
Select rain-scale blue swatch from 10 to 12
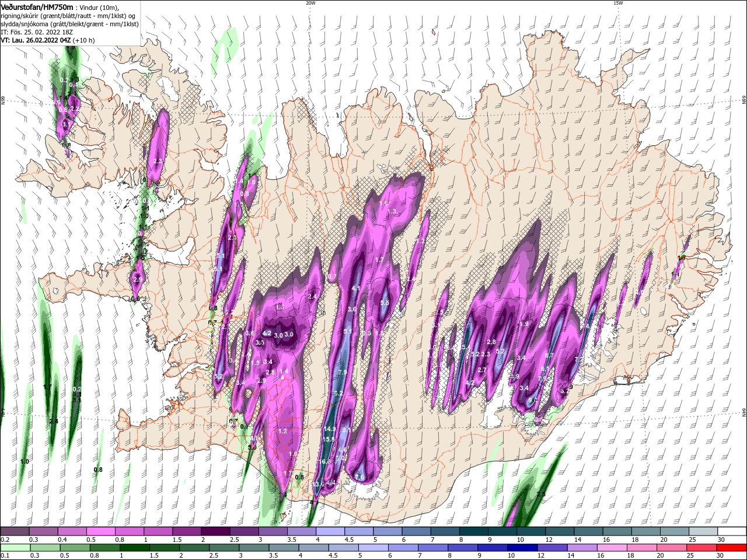click(x=522, y=548)
